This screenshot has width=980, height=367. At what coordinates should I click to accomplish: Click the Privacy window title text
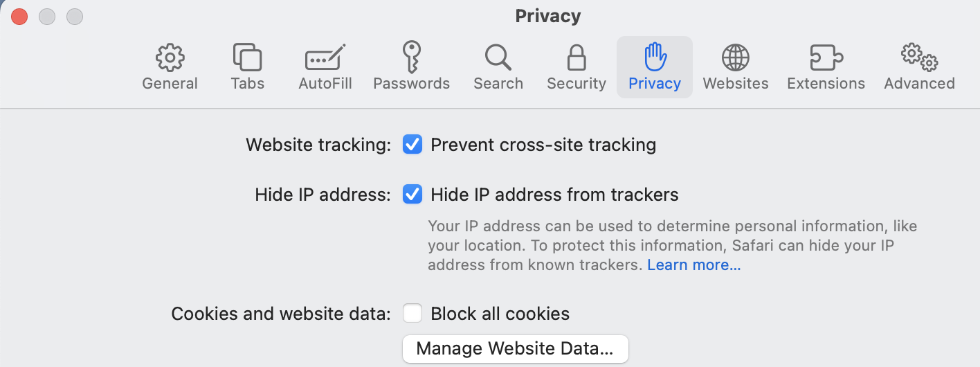click(547, 16)
